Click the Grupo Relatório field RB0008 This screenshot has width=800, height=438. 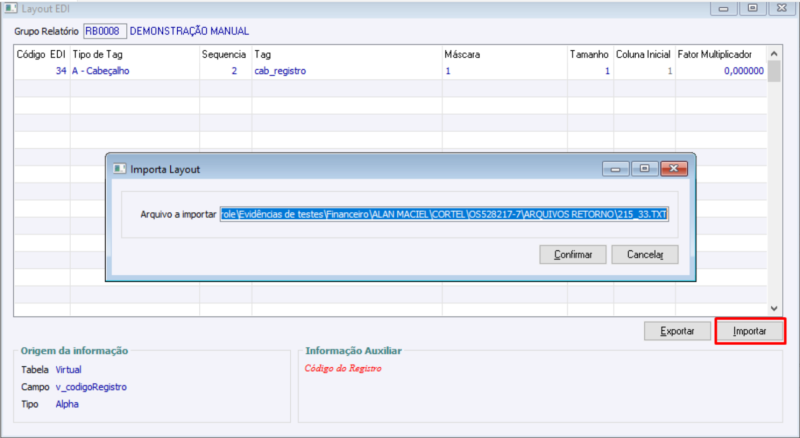pos(105,31)
